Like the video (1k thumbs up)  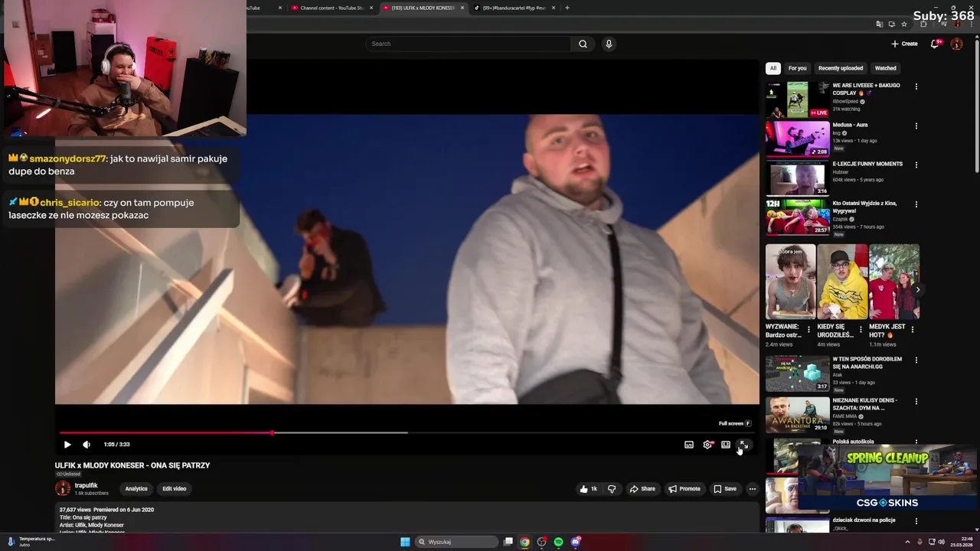click(588, 489)
